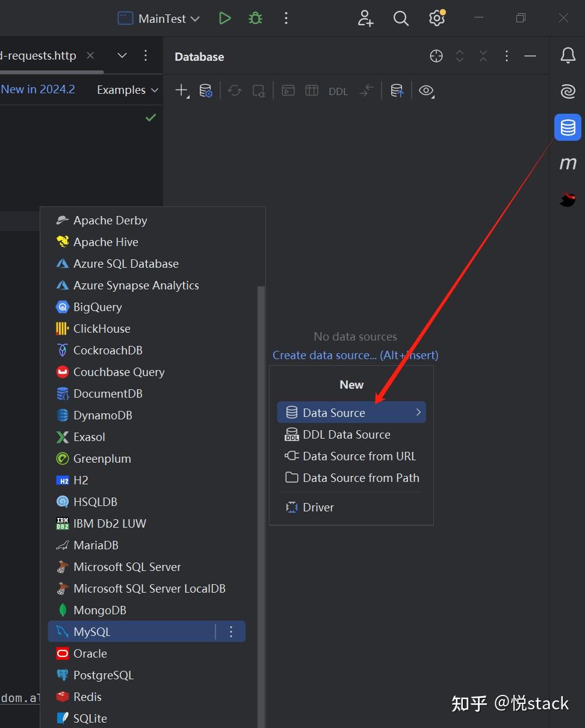This screenshot has height=728, width=585.
Task: Run the MainTest configuration
Action: click(x=224, y=18)
